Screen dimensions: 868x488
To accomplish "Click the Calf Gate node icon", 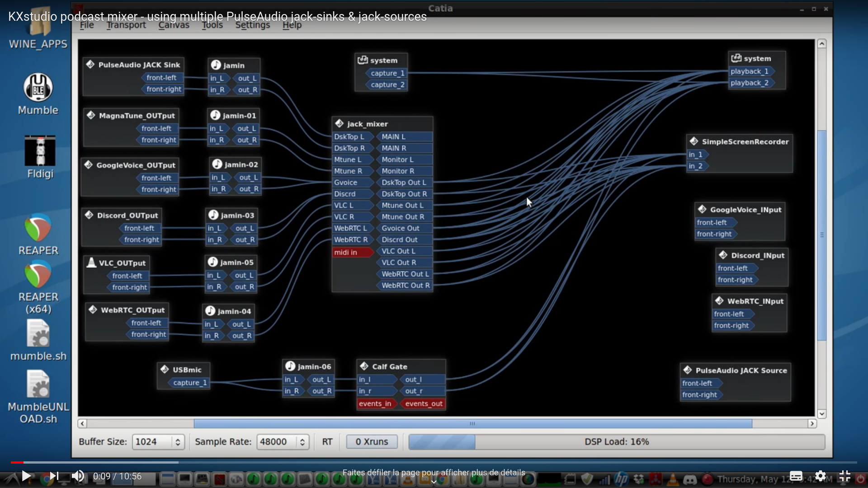I will pos(364,366).
